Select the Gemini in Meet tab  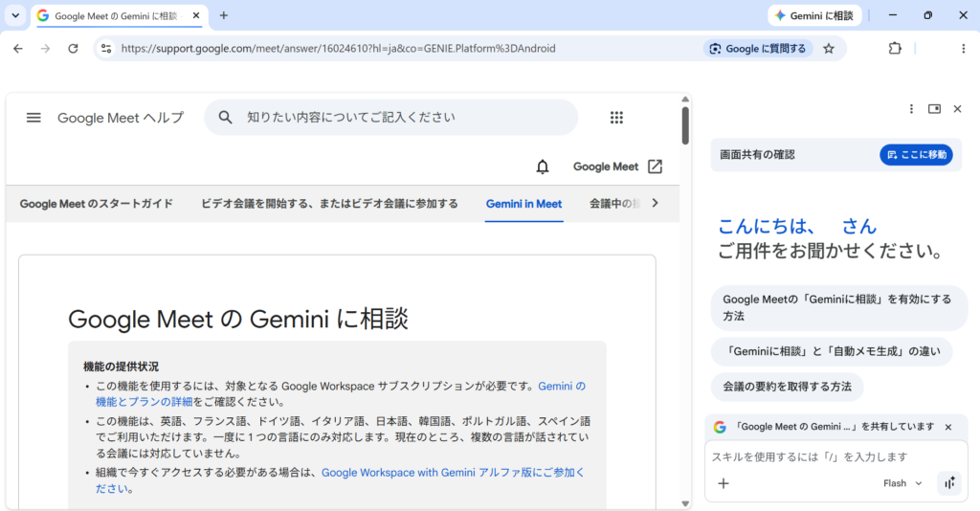[523, 204]
